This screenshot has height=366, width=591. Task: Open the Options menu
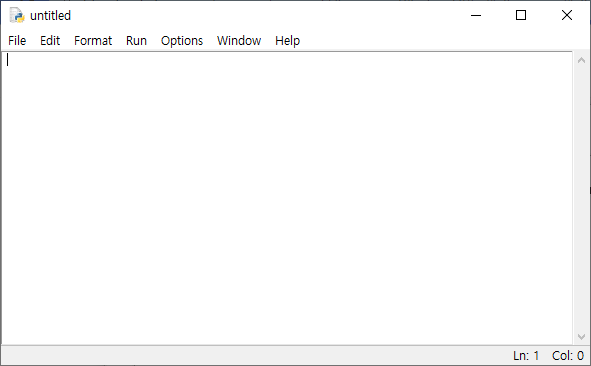coord(182,40)
